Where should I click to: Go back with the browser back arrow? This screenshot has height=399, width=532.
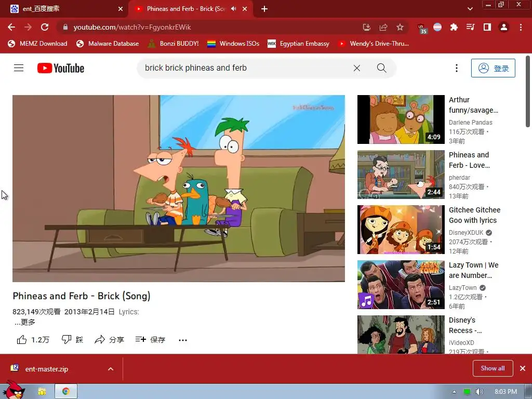pyautogui.click(x=11, y=27)
